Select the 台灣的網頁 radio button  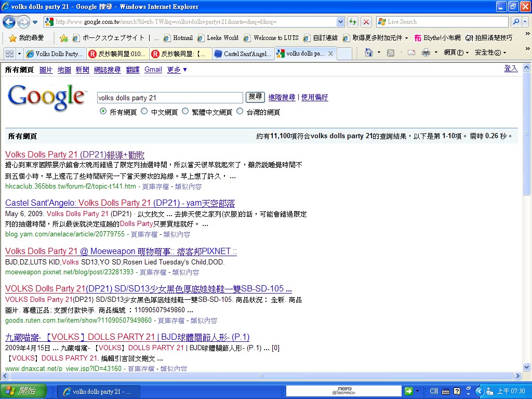point(240,111)
